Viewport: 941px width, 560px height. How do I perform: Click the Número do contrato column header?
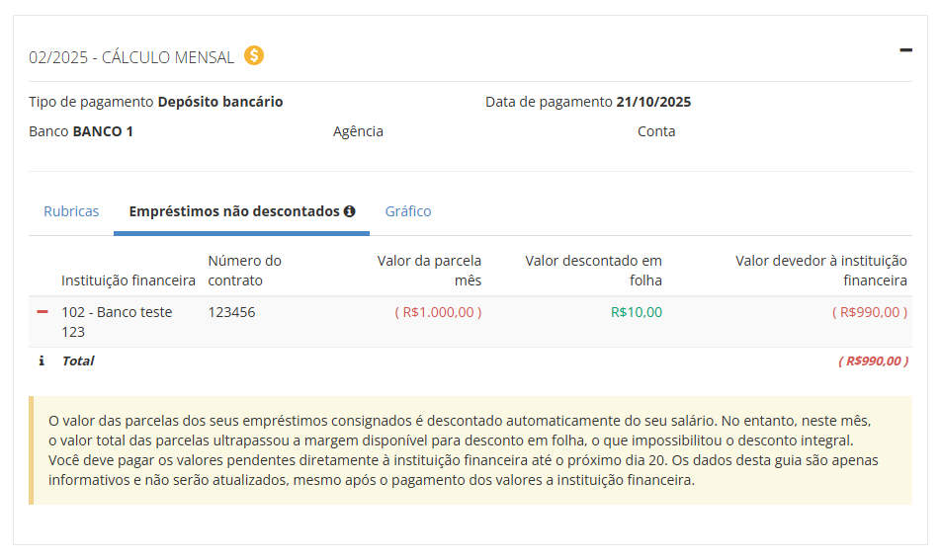pyautogui.click(x=245, y=271)
